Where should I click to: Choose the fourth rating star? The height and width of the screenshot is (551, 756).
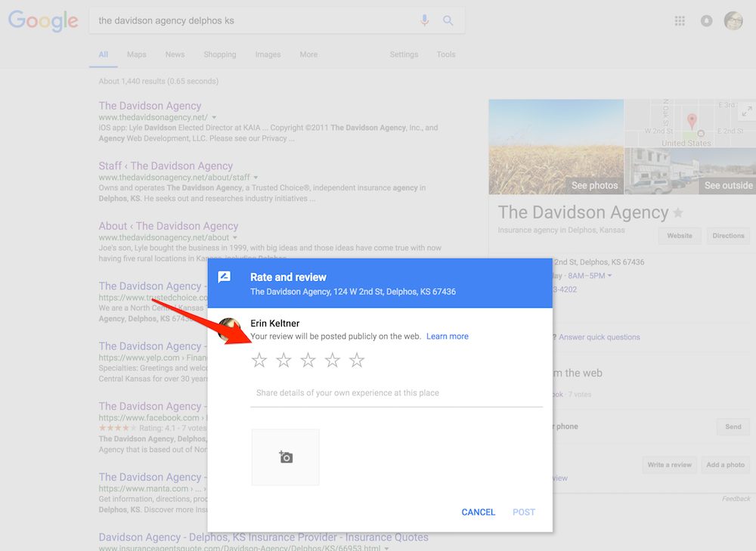(x=333, y=360)
